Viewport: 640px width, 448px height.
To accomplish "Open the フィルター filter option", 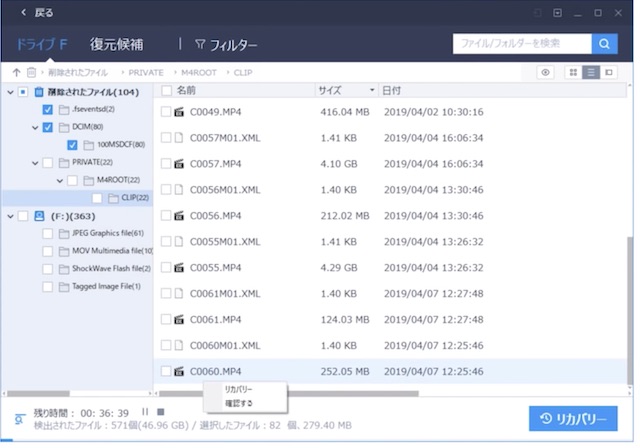I will click(226, 44).
